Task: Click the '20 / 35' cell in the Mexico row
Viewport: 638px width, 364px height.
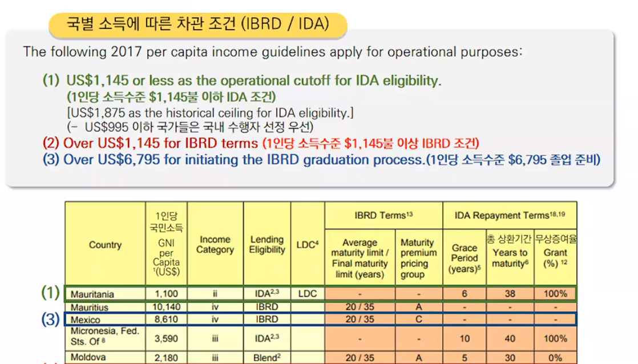Action: 360,319
